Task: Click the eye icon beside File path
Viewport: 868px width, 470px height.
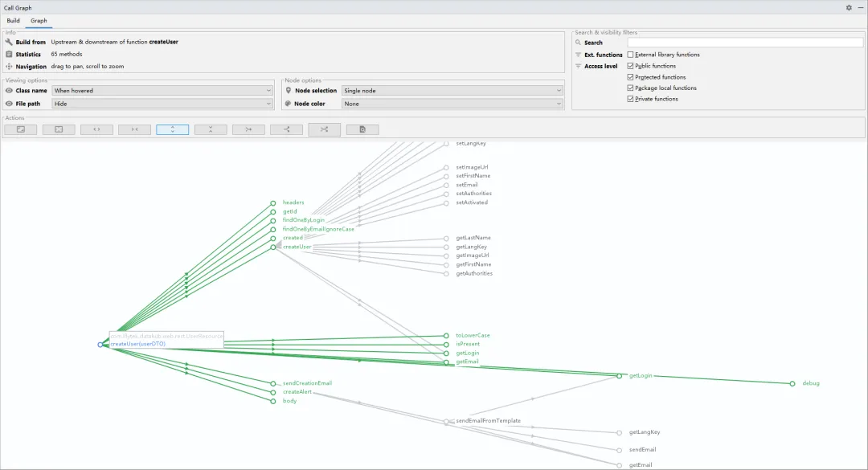Action: coord(9,104)
